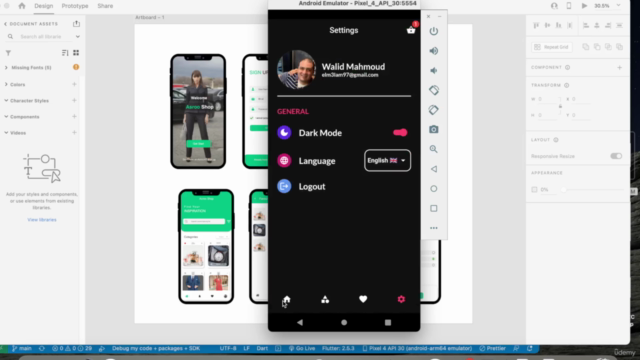Expand the Missing Fonts section
640x360 pixels.
pos(6,67)
